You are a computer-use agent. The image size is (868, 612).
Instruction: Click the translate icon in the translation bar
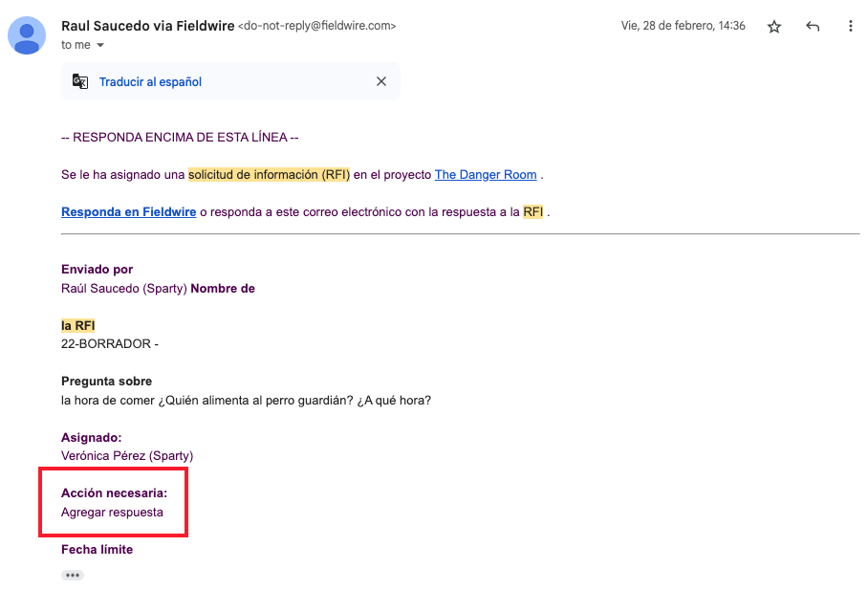tap(80, 81)
